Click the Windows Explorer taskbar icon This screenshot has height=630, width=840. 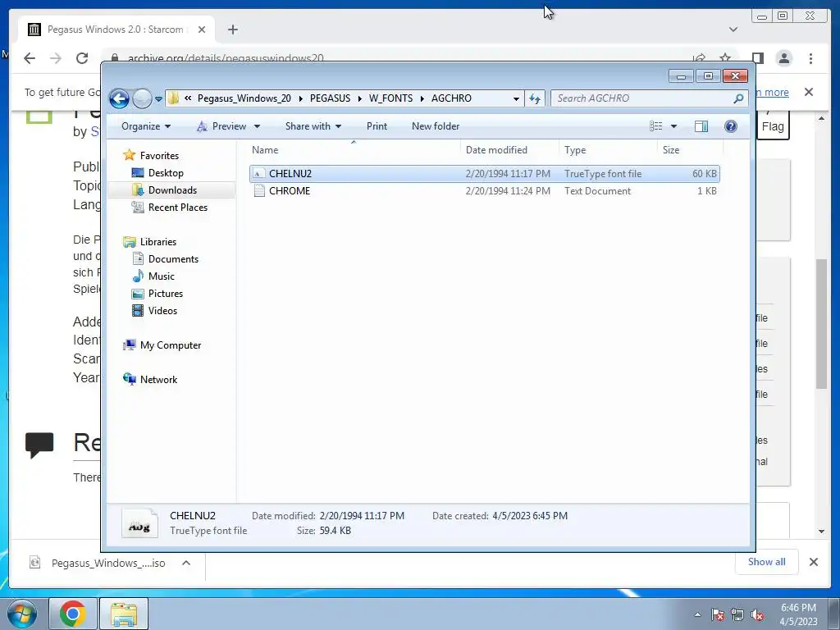[124, 614]
